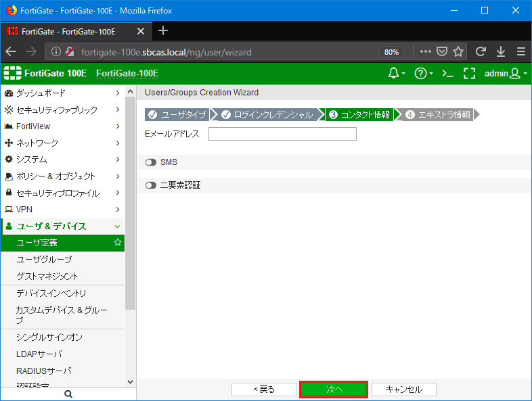Click the security profile lock icon
Screen dimensions: 532x401
(9, 192)
